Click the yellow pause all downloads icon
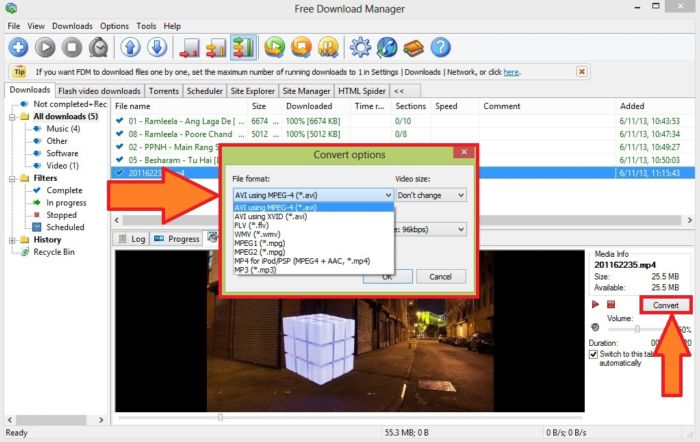Image resolution: width=700 pixels, height=442 pixels. tap(329, 47)
